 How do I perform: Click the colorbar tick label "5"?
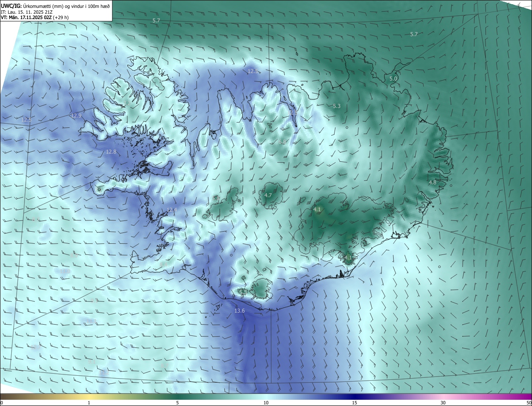pyautogui.click(x=177, y=403)
